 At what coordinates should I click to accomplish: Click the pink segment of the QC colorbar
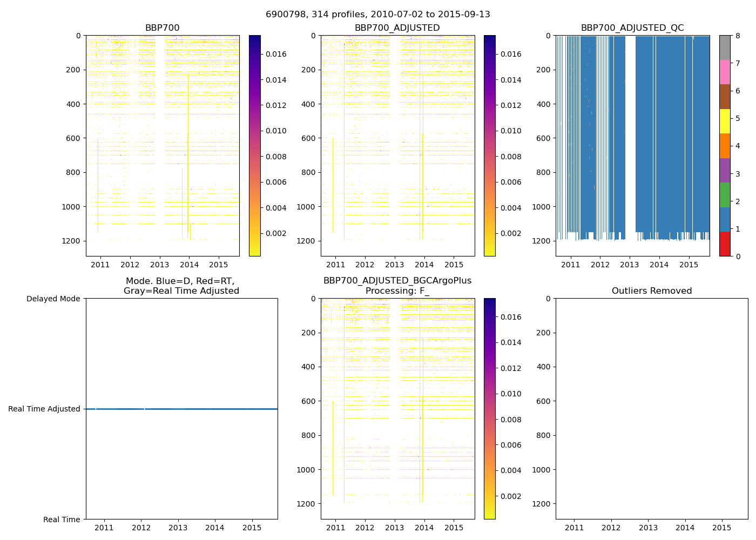pos(725,72)
